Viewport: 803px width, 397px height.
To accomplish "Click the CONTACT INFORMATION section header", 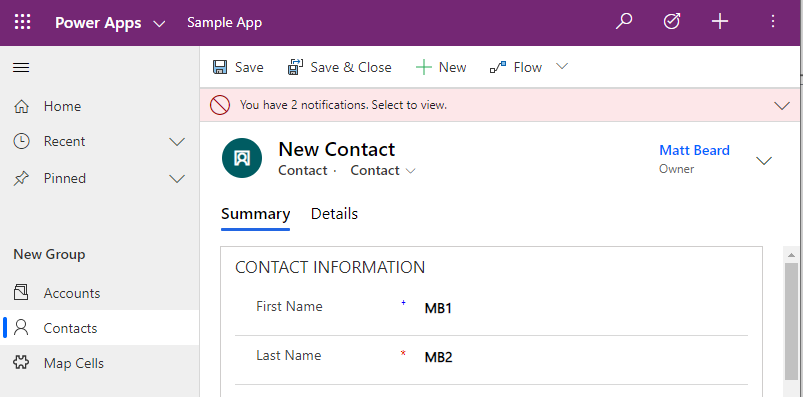I will pyautogui.click(x=330, y=267).
